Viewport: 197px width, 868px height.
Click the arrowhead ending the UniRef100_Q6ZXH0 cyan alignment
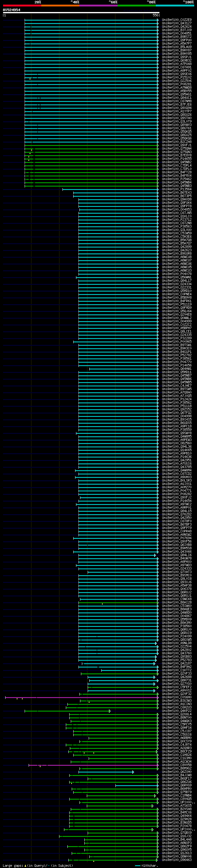pyautogui.click(x=133, y=772)
